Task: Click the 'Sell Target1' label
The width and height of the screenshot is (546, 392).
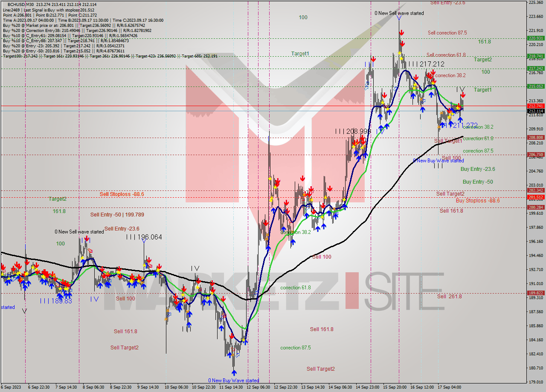Action: point(448,141)
